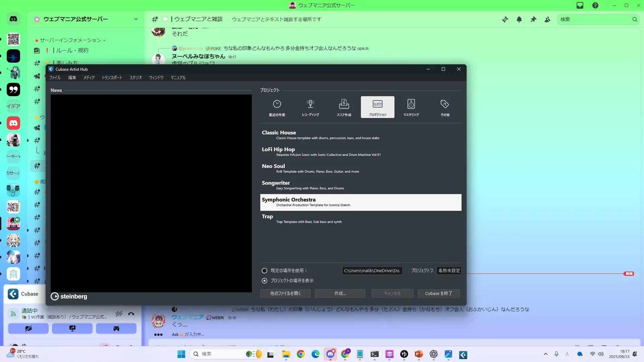644x362 pixels.
Task: Open the ファイル menu in Cubase Hub
Action: 55,77
